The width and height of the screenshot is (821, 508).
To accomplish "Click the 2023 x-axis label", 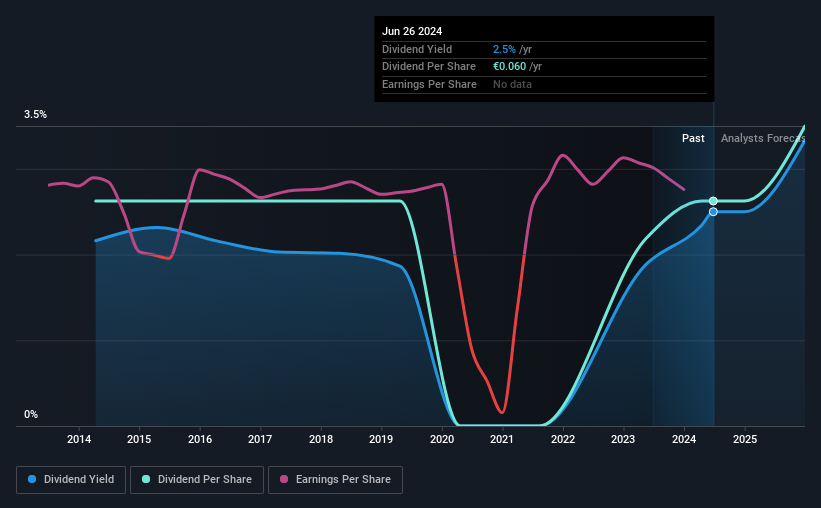I will 623,439.
